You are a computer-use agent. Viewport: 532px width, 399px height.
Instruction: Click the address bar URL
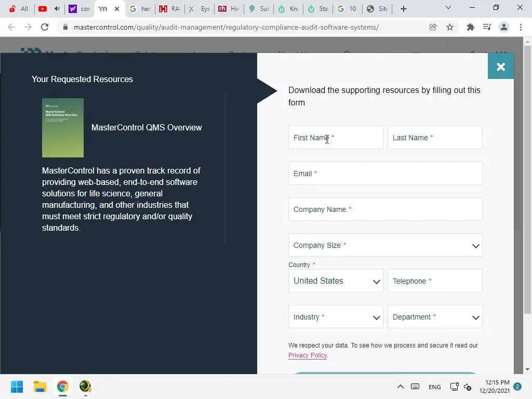226,27
